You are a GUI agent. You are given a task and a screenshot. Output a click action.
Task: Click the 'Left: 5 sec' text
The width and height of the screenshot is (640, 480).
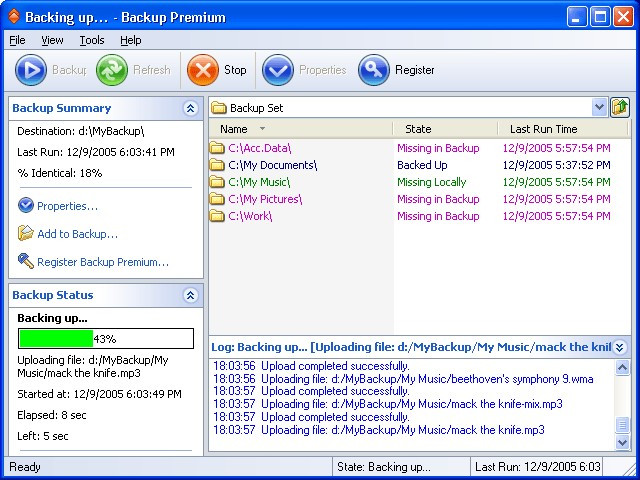coord(43,436)
